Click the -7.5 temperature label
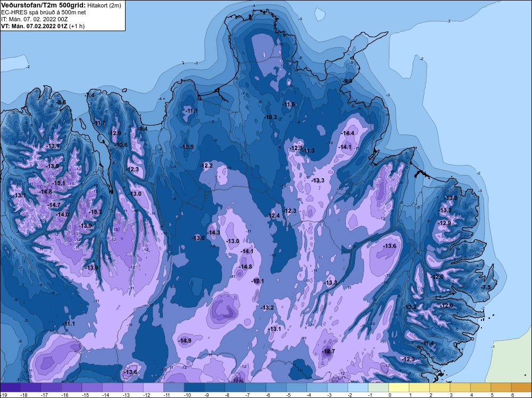532x398 pixels. click(x=486, y=287)
